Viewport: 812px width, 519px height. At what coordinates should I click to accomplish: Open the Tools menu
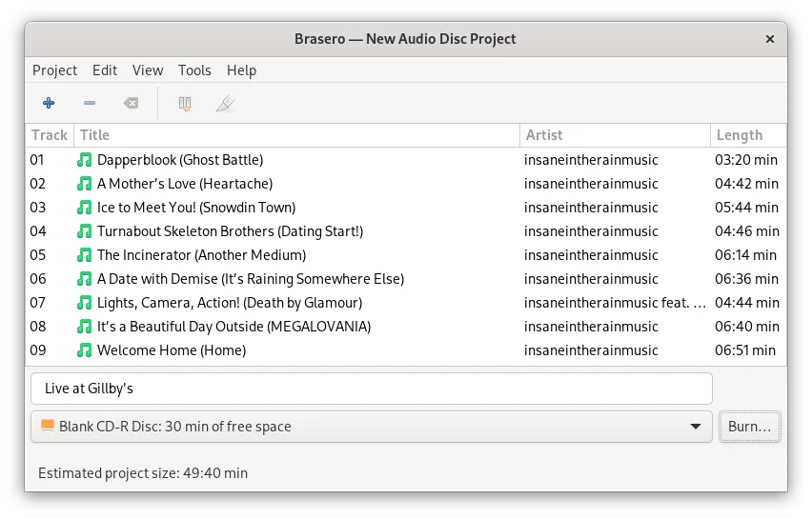pyautogui.click(x=194, y=70)
